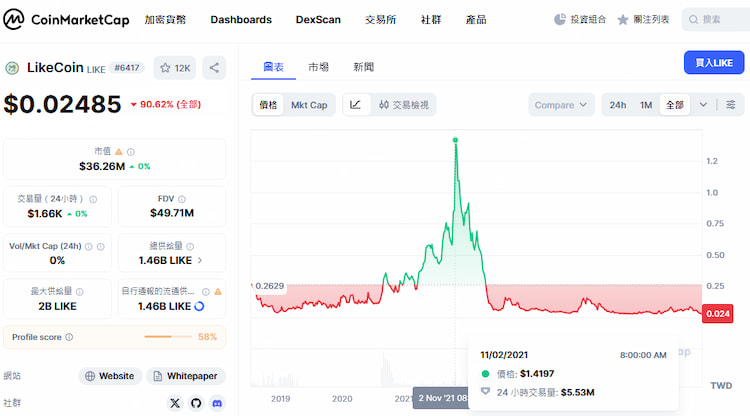Open LikeCoin Discord icon
Image resolution: width=750 pixels, height=416 pixels.
tap(217, 403)
